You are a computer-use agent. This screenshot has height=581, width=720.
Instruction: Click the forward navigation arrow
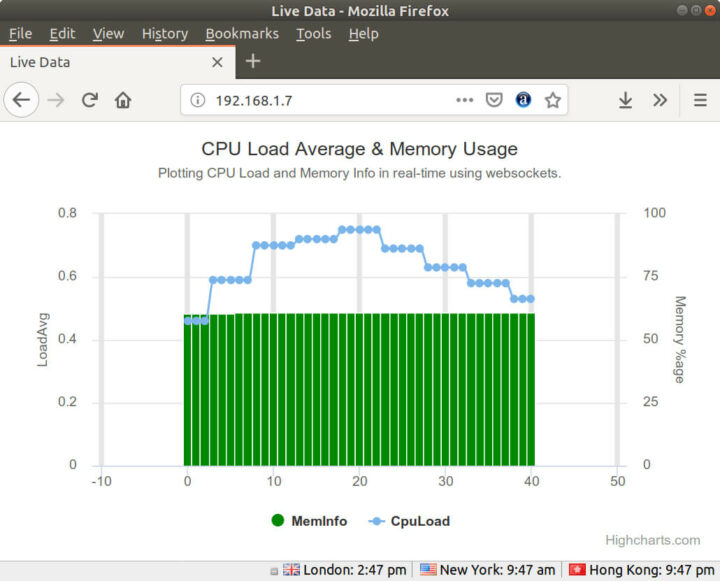click(56, 100)
